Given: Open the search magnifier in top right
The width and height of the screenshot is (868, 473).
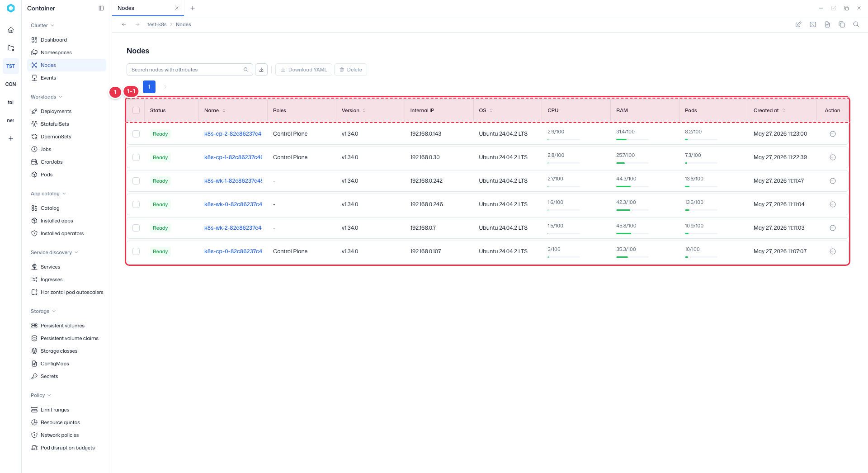Looking at the screenshot, I should 856,24.
